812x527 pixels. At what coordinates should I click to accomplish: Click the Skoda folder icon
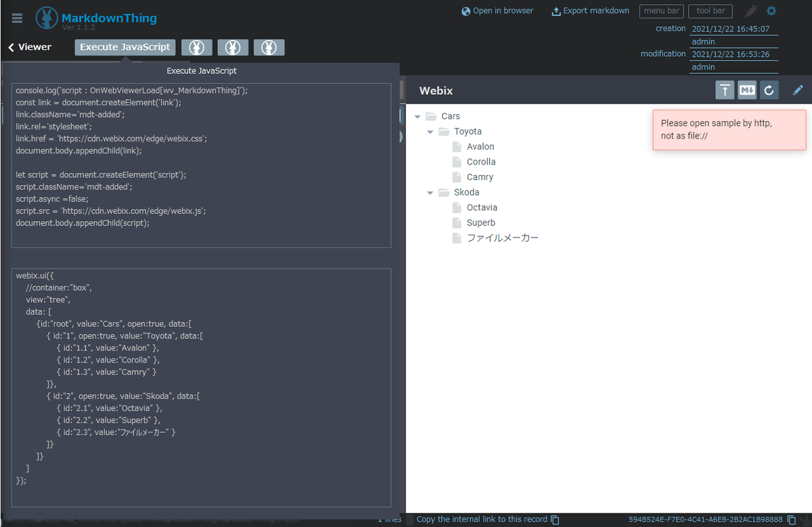444,192
